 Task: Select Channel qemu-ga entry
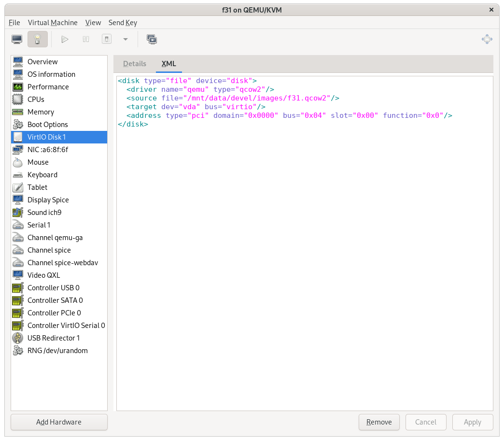click(59, 237)
